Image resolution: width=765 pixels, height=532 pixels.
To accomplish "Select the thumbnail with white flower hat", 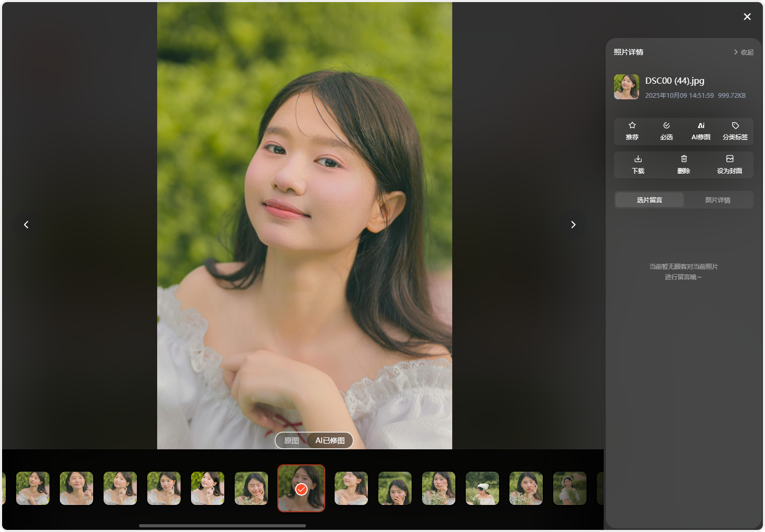I will pyautogui.click(x=482, y=488).
